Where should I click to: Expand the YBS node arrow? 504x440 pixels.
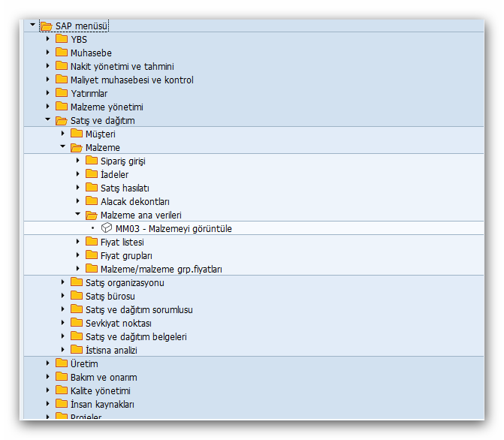pyautogui.click(x=47, y=39)
